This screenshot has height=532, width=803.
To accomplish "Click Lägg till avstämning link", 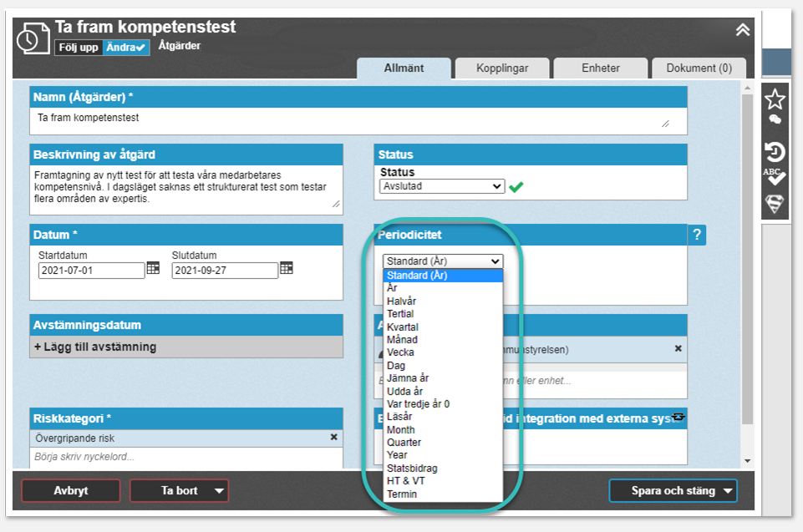I will [95, 347].
